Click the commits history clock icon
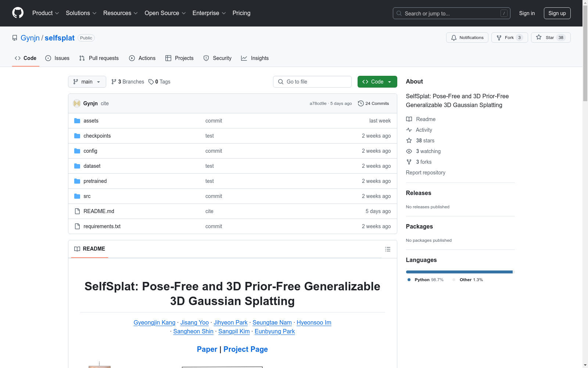This screenshot has width=588, height=368. [361, 103]
